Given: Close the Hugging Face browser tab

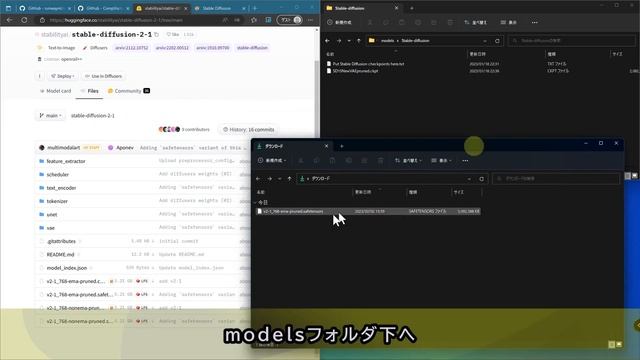Looking at the screenshot, I should [186, 8].
